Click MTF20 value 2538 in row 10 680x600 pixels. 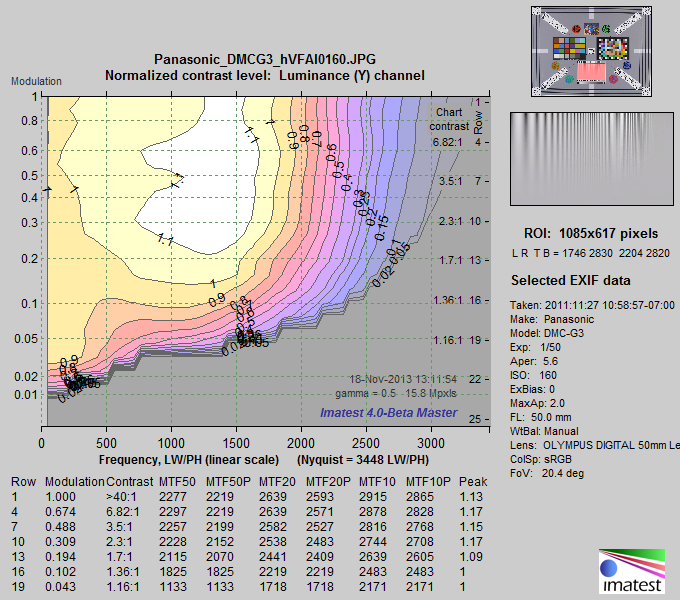point(273,542)
